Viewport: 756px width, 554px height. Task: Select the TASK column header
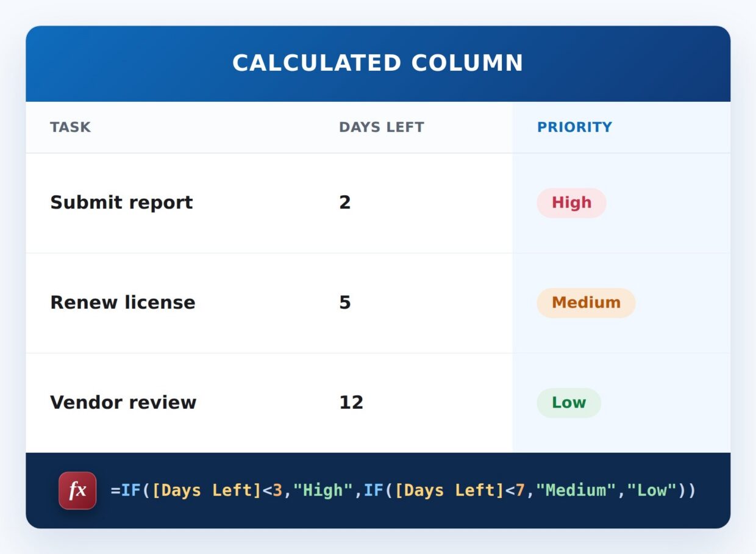70,127
